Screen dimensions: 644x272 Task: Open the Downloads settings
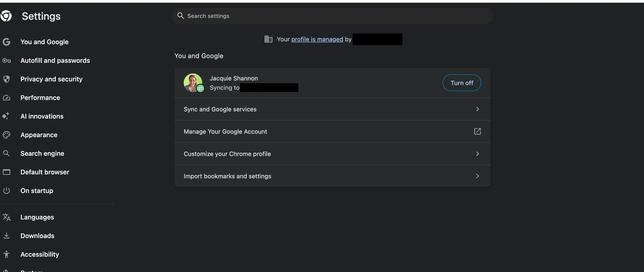(37, 236)
